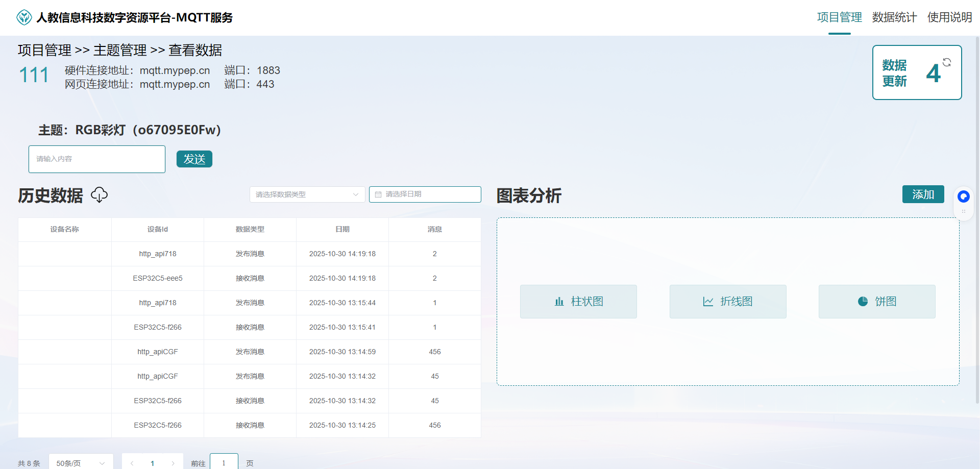This screenshot has width=980, height=469.
Task: Click the calendar icon in the date picker
Action: 378,194
